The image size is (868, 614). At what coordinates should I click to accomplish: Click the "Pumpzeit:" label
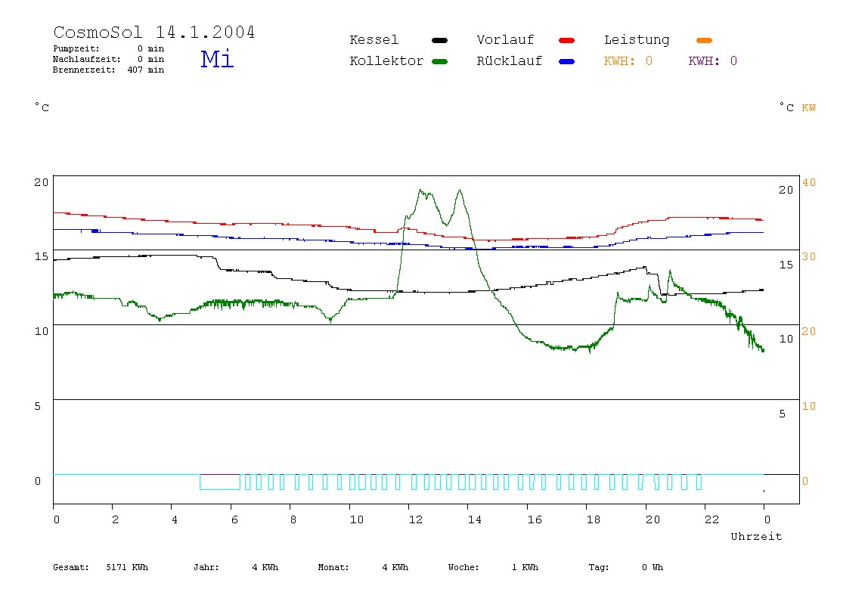[x=76, y=48]
